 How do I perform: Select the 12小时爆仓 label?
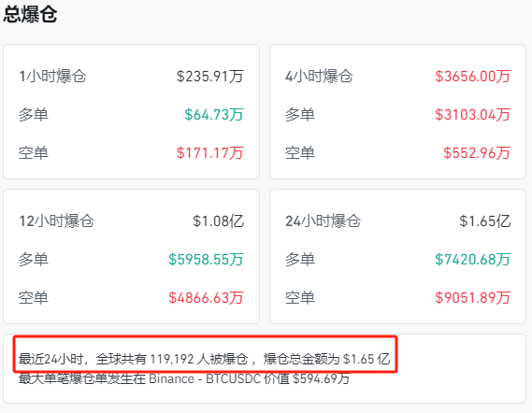(57, 221)
